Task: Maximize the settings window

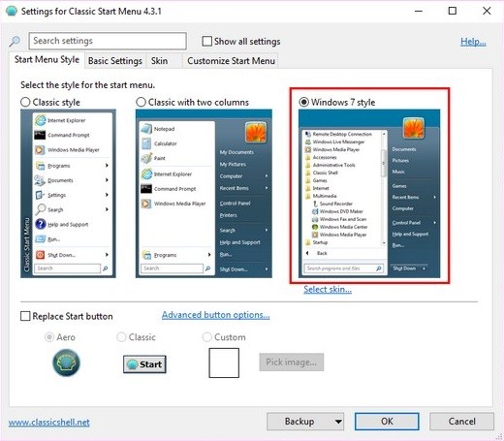Action: click(x=453, y=11)
